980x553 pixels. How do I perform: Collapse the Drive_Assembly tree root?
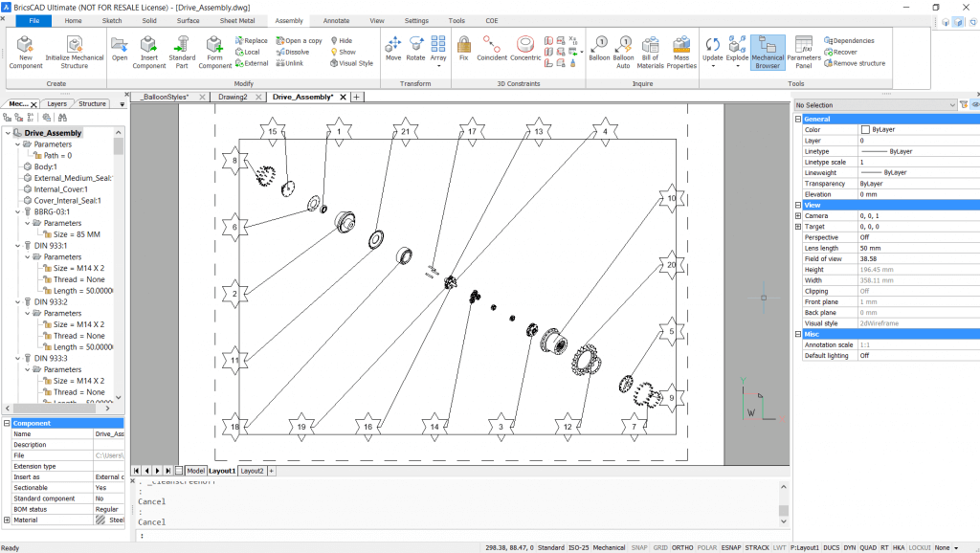(x=8, y=133)
